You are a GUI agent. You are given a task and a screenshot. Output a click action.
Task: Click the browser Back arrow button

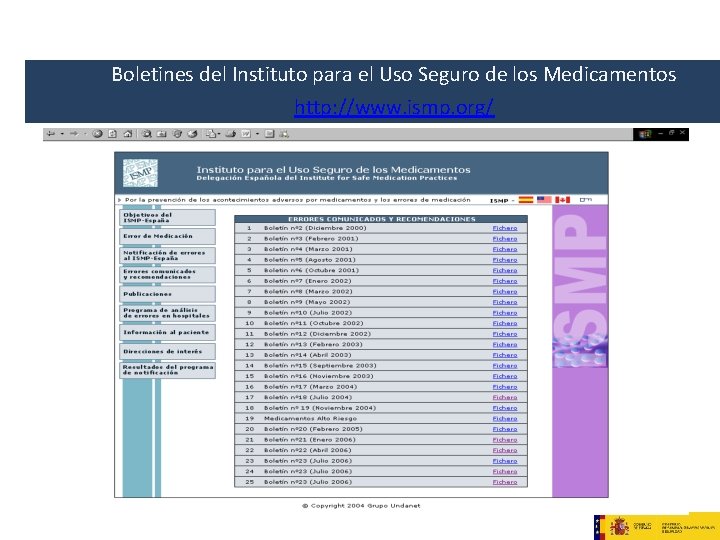point(51,134)
